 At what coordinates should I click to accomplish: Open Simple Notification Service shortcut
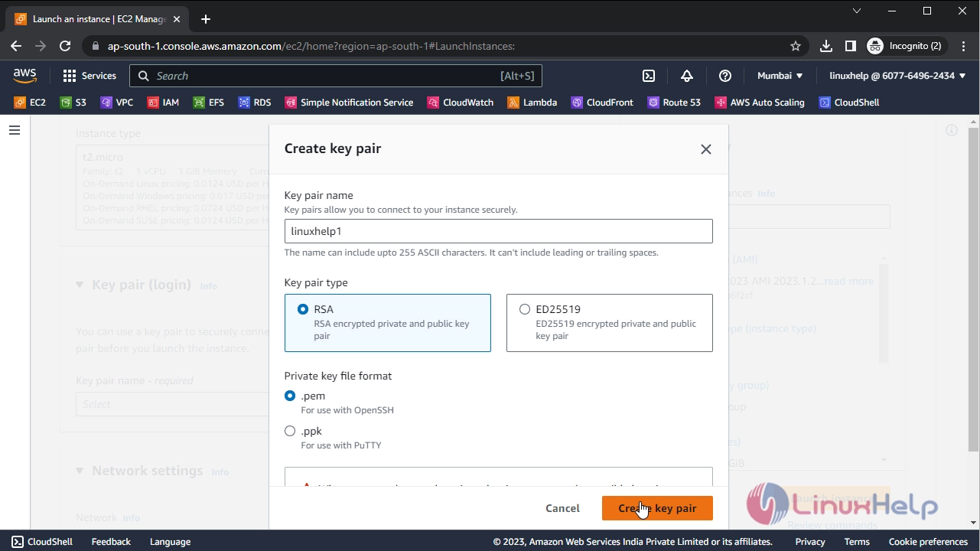(349, 103)
